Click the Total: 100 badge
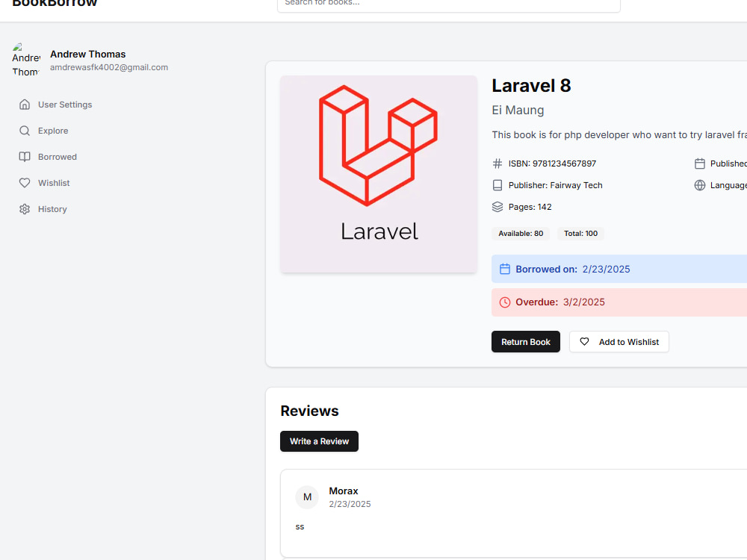 click(x=580, y=233)
